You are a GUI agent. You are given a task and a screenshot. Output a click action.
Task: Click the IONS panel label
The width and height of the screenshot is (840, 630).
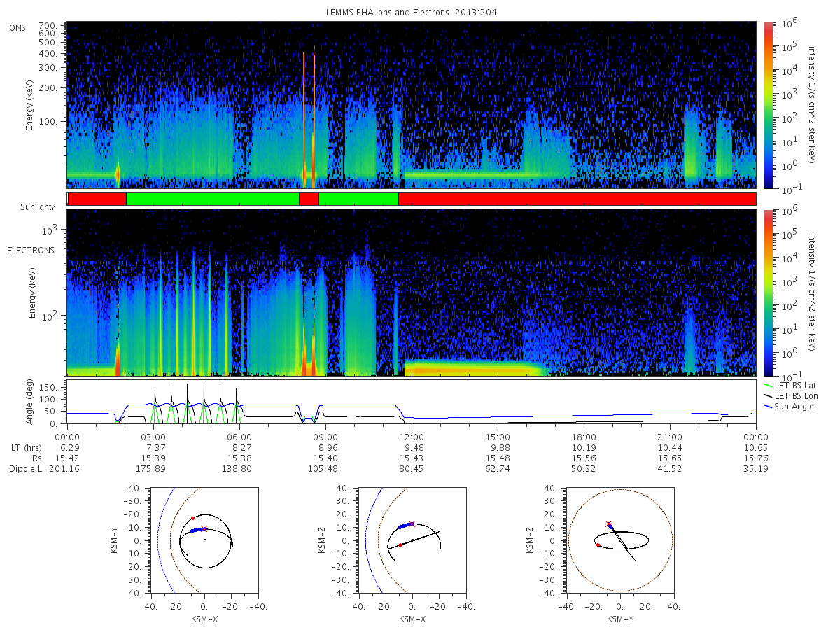click(17, 28)
